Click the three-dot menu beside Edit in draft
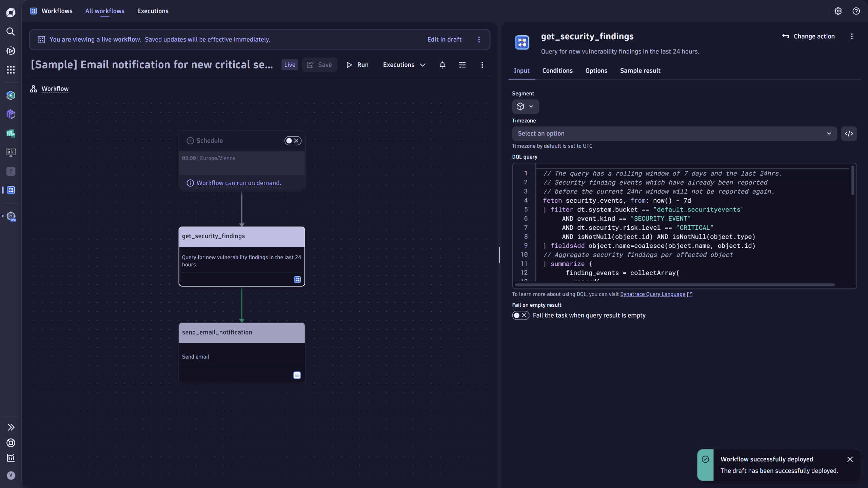 (479, 39)
